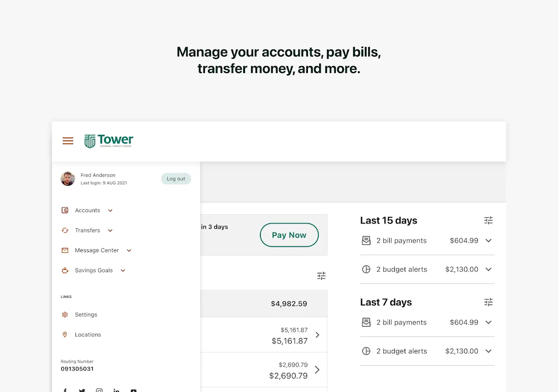Open the hamburger navigation menu
This screenshot has height=392, width=558.
68,141
